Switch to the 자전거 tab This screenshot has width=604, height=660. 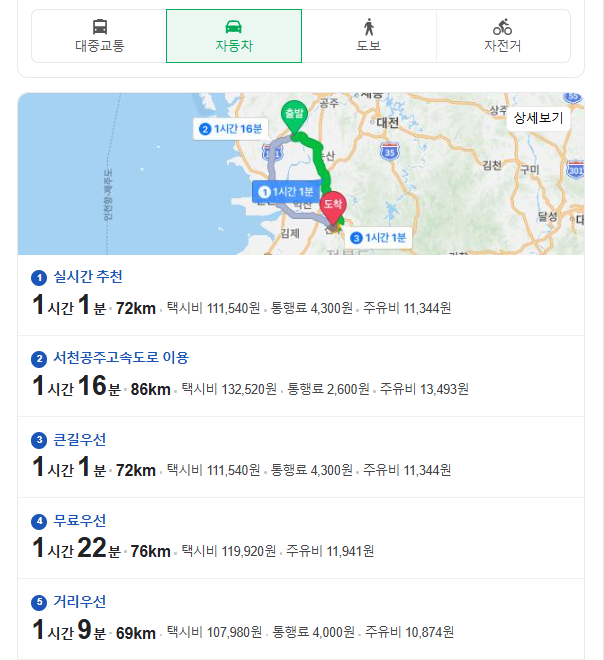[x=503, y=36]
